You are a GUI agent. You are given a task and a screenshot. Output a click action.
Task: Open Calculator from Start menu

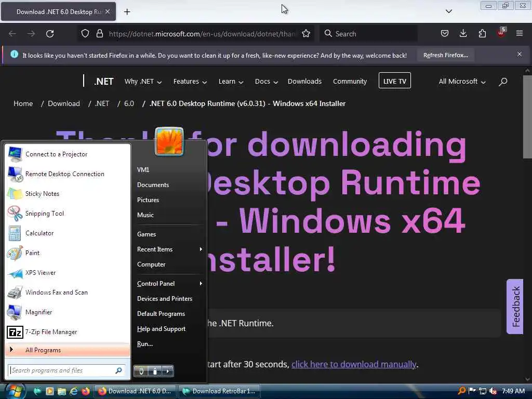point(68,233)
